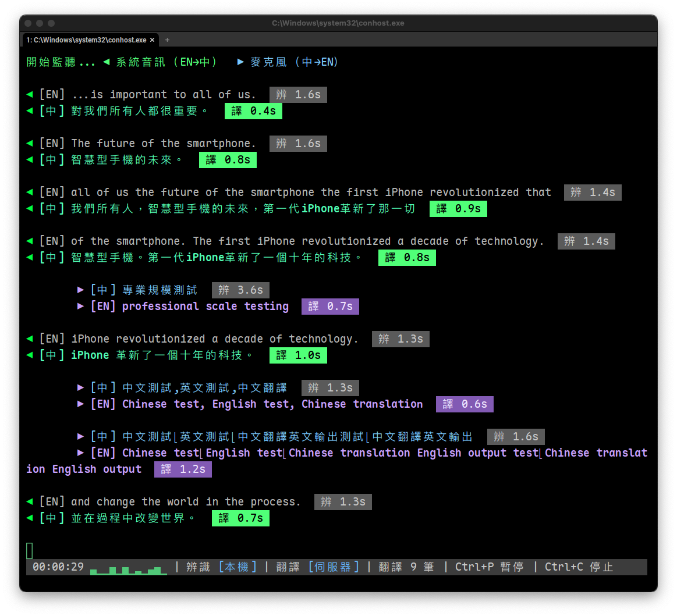
Task: Click line 'The future of the smartphone.'
Action: pyautogui.click(x=164, y=143)
